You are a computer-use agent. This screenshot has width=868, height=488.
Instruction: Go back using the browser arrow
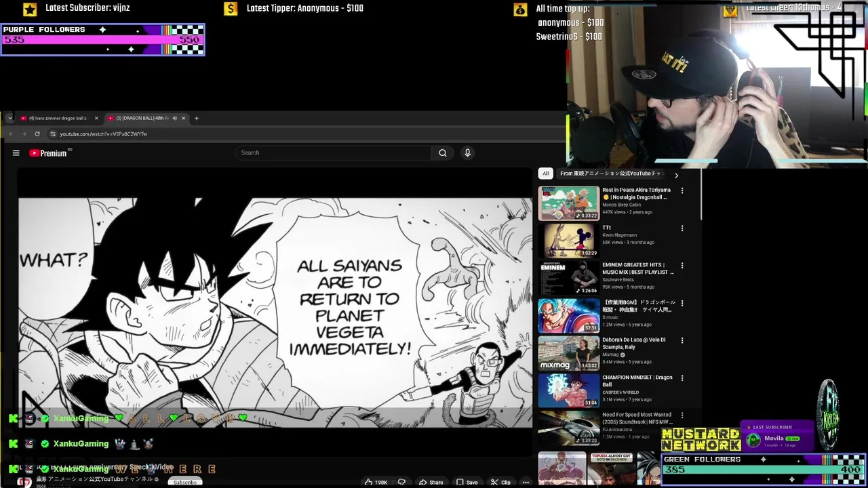tap(11, 134)
